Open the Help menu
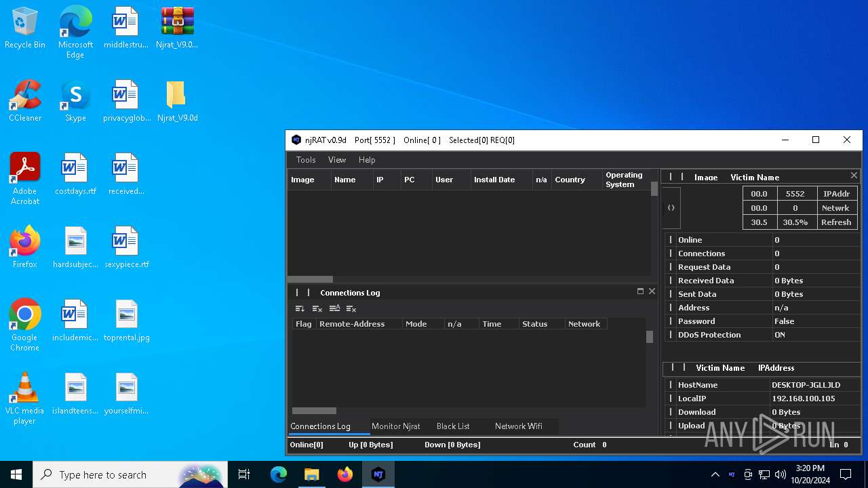This screenshot has height=488, width=868. [x=367, y=160]
